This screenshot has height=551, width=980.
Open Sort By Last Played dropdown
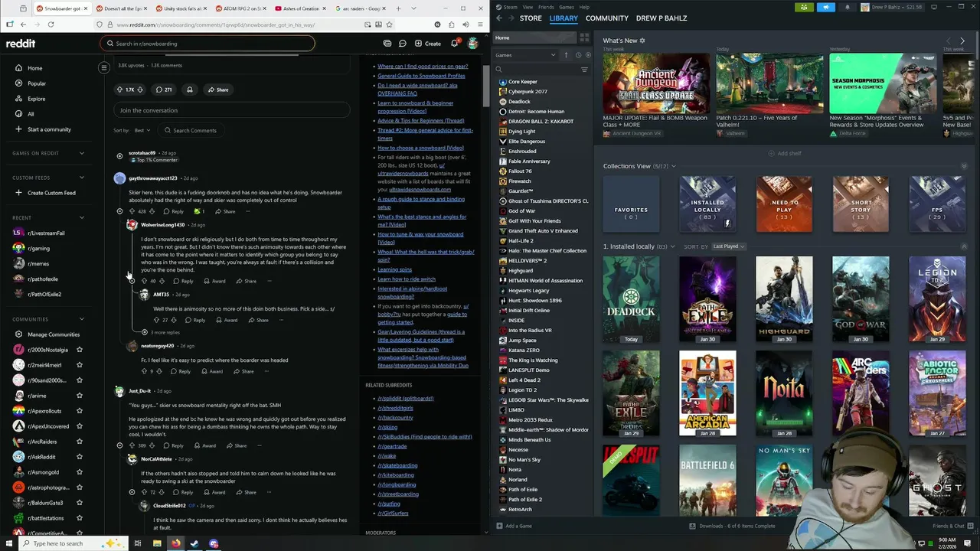[728, 246]
